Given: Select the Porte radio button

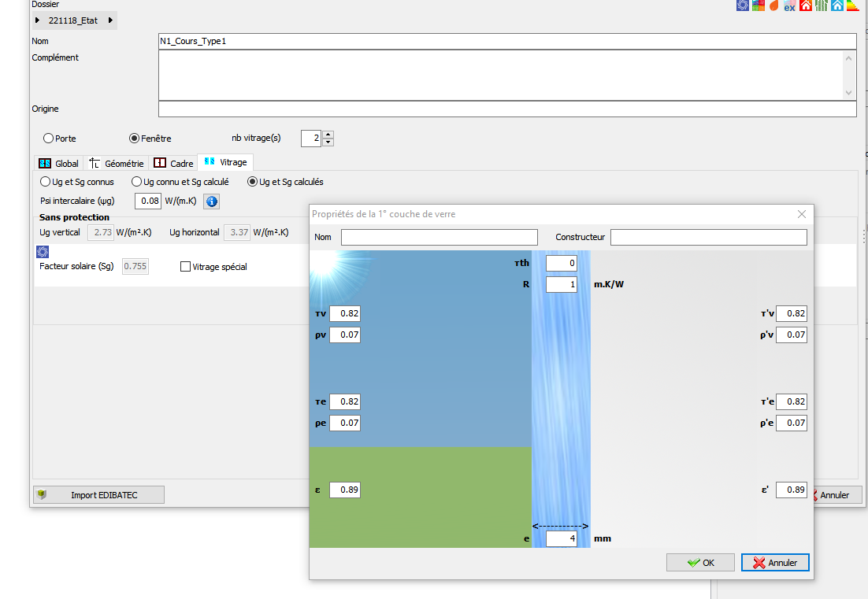Looking at the screenshot, I should click(49, 139).
